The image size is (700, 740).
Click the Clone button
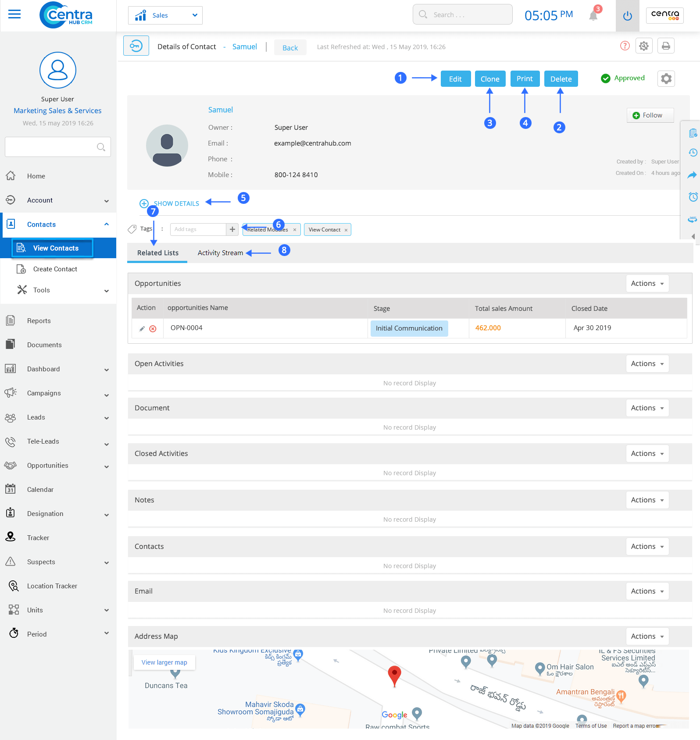(490, 79)
